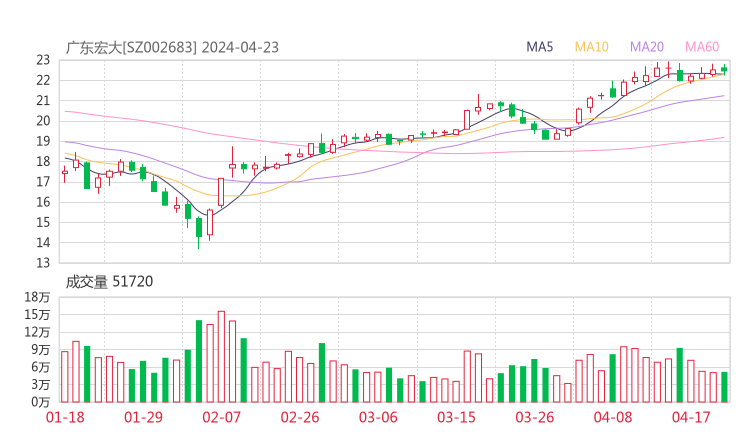Click the 04-08 date label
The height and width of the screenshot is (440, 740).
point(613,417)
